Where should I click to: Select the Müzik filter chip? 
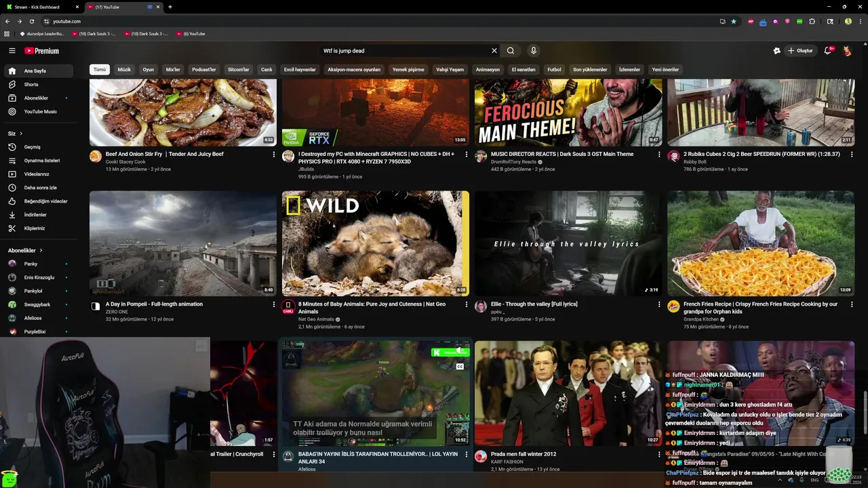(x=124, y=70)
